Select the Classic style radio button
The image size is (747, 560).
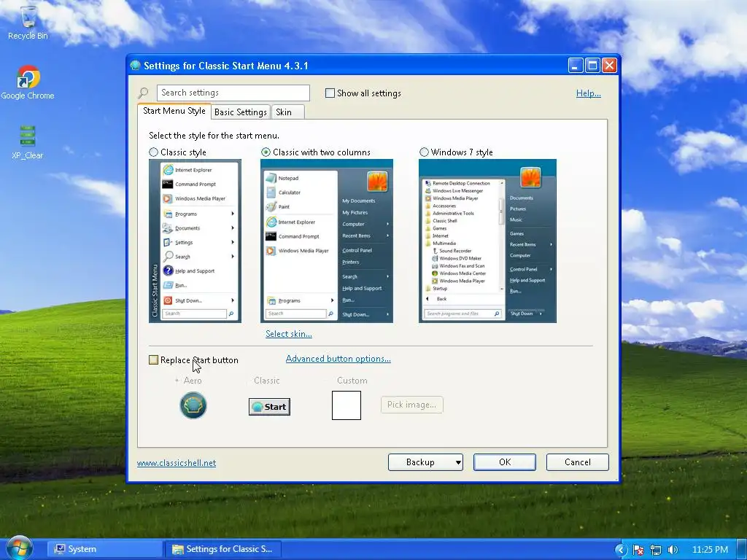[x=153, y=152]
